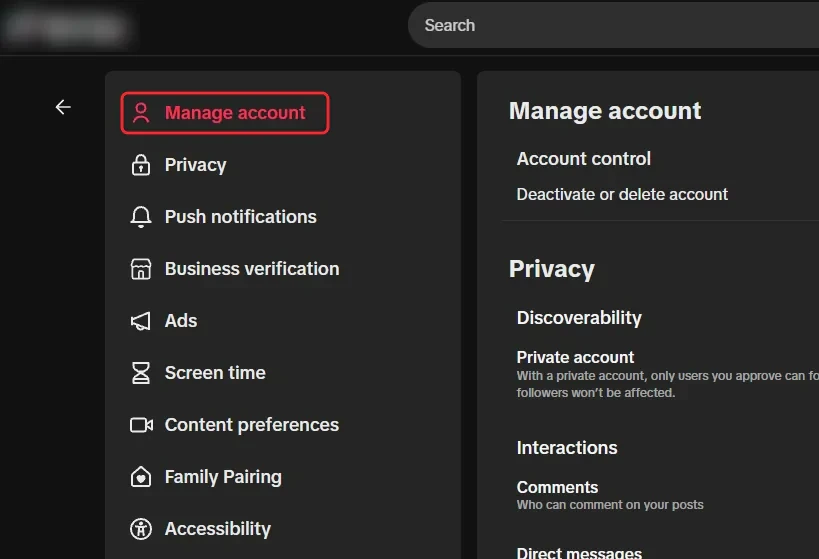Screen dimensions: 819x559
Task: Click the Business verification storefront icon
Action: (141, 269)
